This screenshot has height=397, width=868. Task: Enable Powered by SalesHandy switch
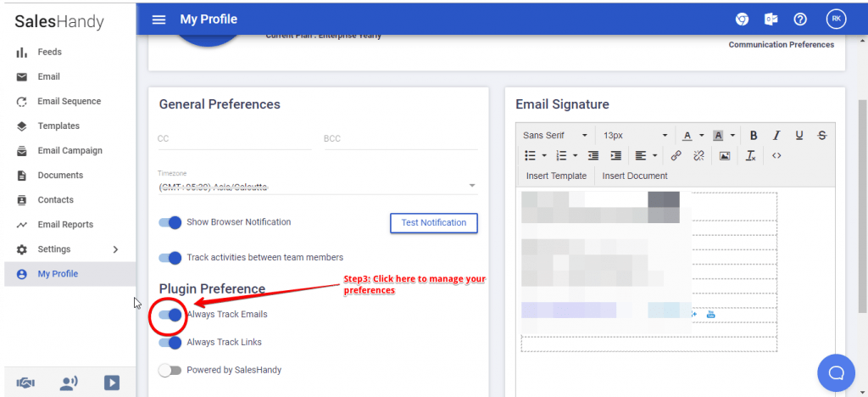coord(170,371)
